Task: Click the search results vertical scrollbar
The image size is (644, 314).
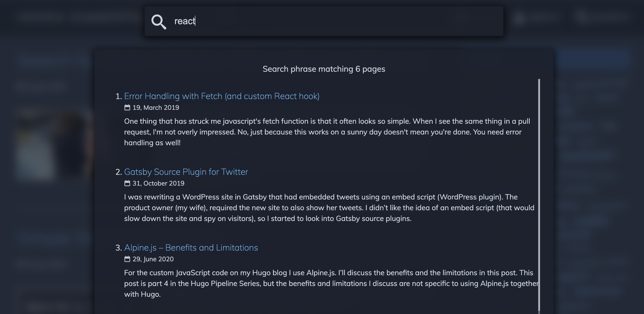Action: (539, 195)
